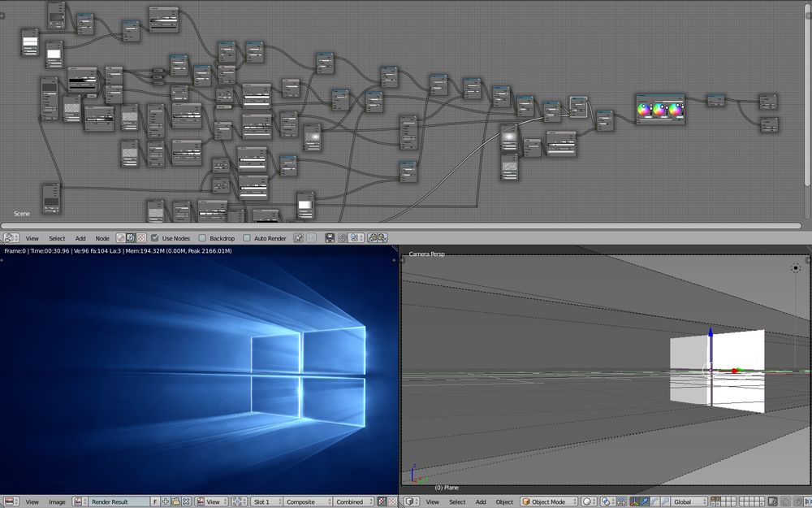Open 3D viewport editor type selector
This screenshot has height=508, width=812.
point(412,501)
